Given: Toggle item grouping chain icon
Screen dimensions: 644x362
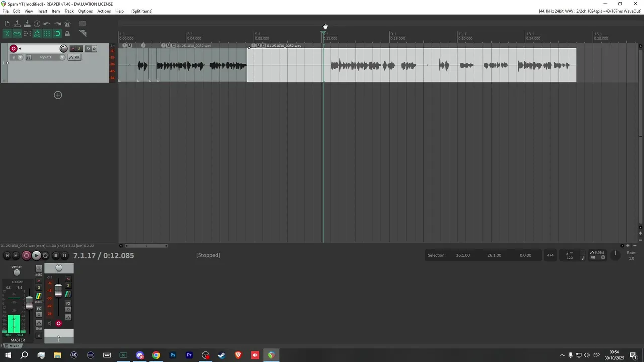Looking at the screenshot, I should 17,34.
